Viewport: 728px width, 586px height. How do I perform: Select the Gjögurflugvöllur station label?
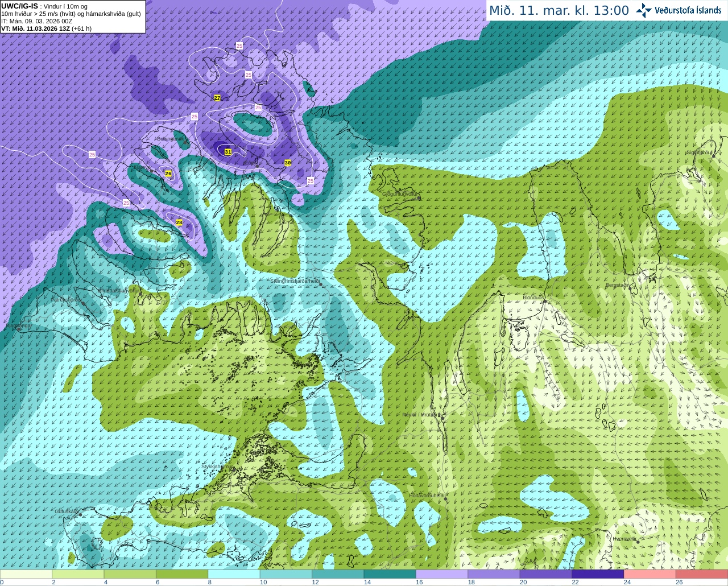tap(400, 193)
